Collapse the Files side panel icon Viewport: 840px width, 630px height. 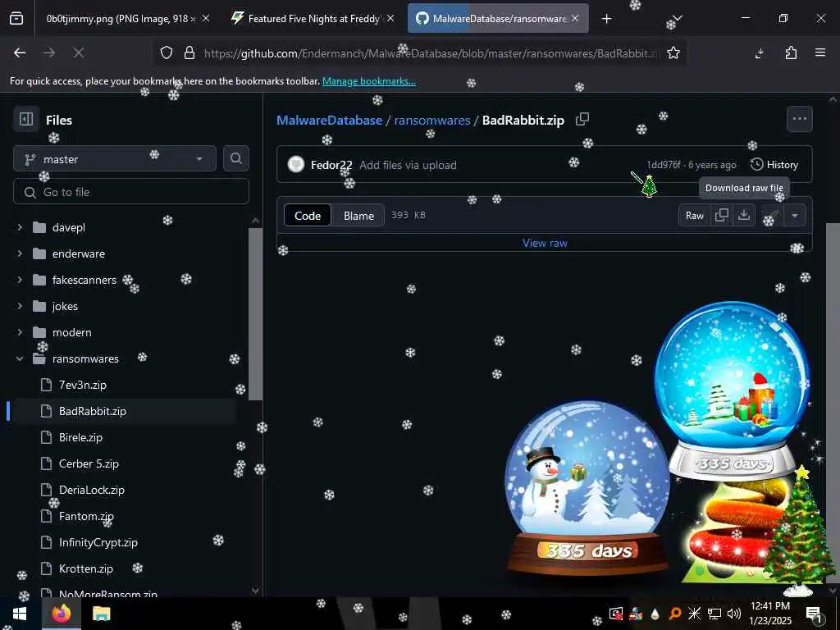[x=25, y=119]
